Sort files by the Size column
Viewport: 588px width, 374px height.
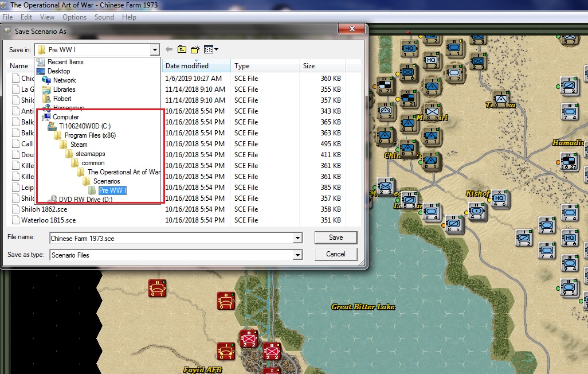pos(323,66)
